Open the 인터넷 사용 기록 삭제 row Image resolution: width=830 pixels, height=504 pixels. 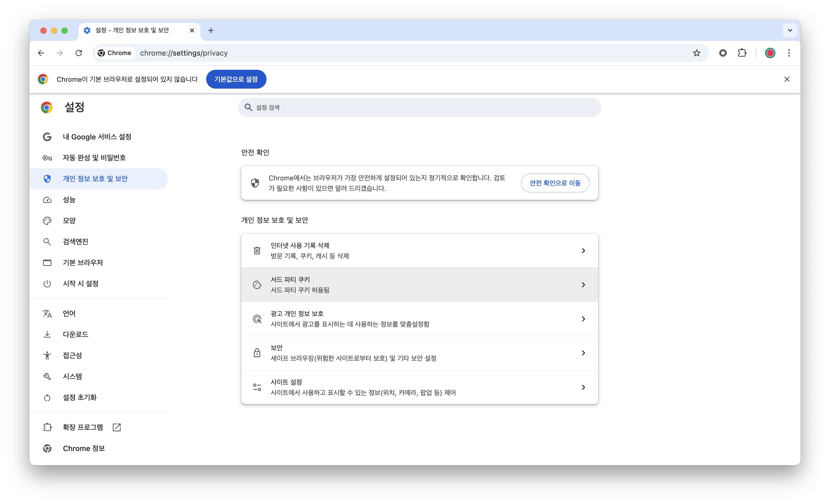click(419, 251)
